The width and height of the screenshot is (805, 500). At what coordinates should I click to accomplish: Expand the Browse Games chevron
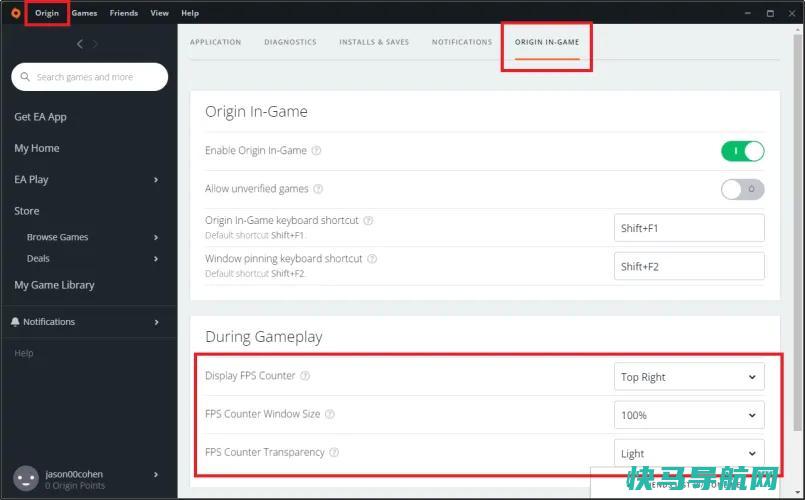(x=156, y=237)
